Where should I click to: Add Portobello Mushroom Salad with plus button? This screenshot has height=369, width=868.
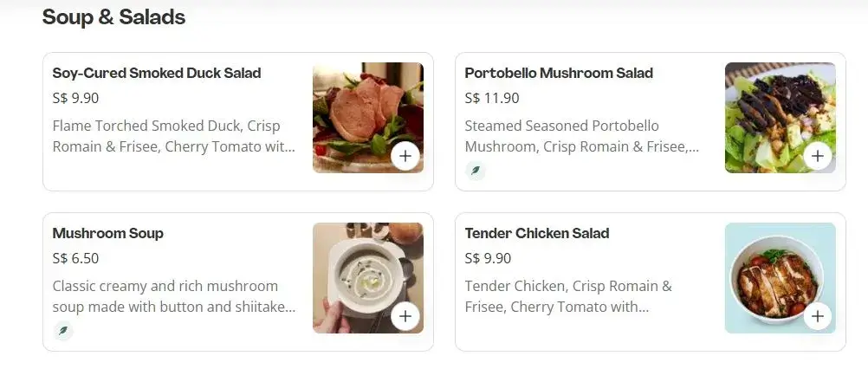click(817, 156)
